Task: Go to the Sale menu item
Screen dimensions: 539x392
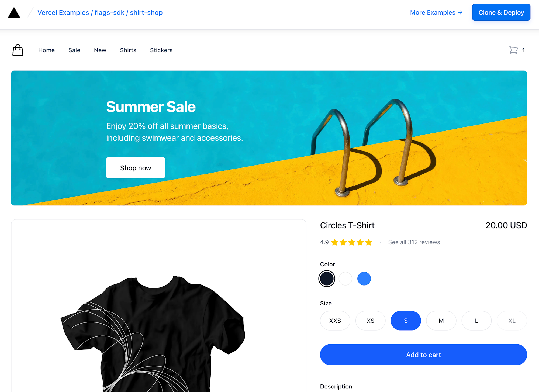Action: pos(74,50)
